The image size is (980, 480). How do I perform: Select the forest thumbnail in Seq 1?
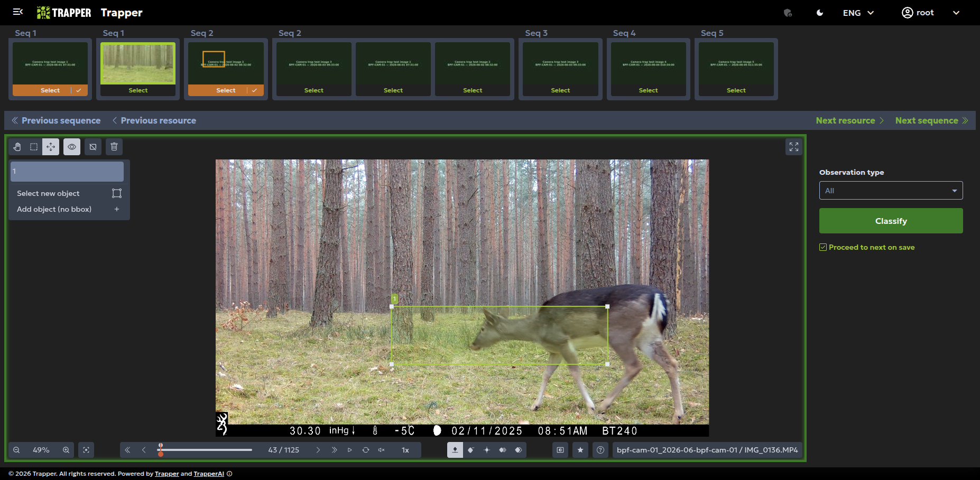[138, 90]
